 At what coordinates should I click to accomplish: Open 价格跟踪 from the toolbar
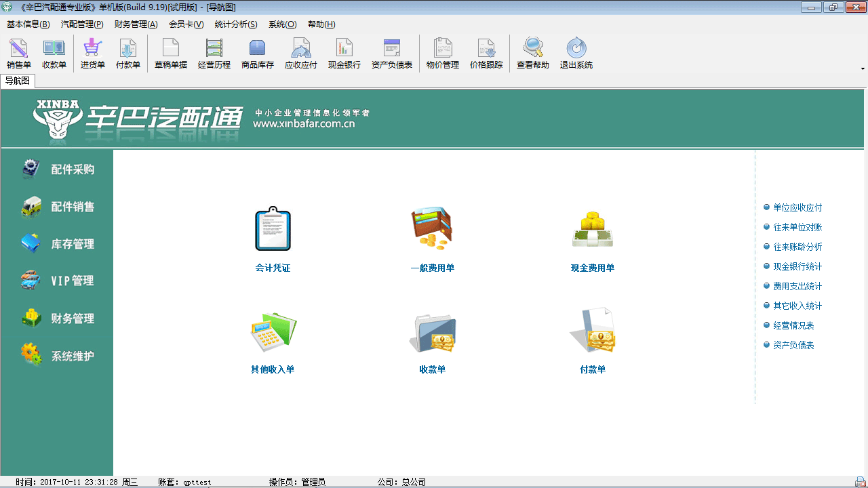click(486, 54)
